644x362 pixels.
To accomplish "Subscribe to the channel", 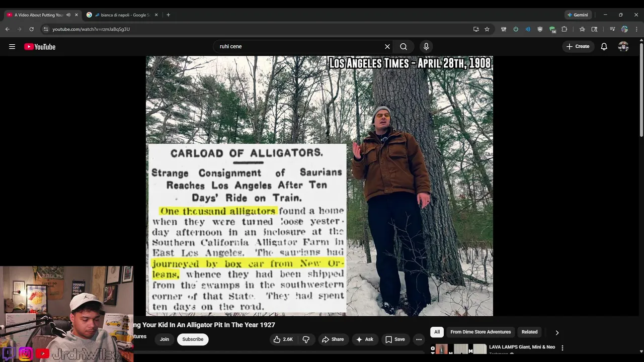I will [193, 339].
